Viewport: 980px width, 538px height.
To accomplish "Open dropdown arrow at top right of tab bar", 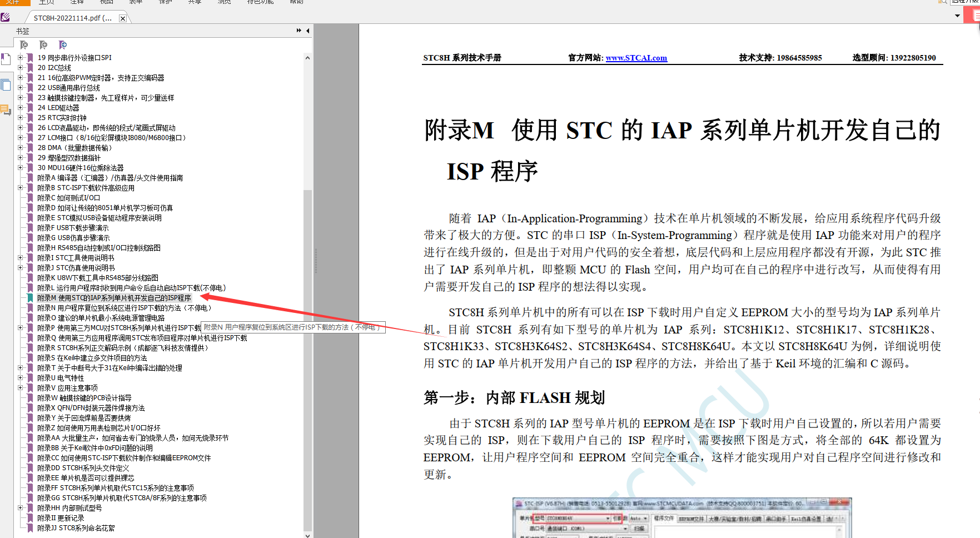I will 957,16.
